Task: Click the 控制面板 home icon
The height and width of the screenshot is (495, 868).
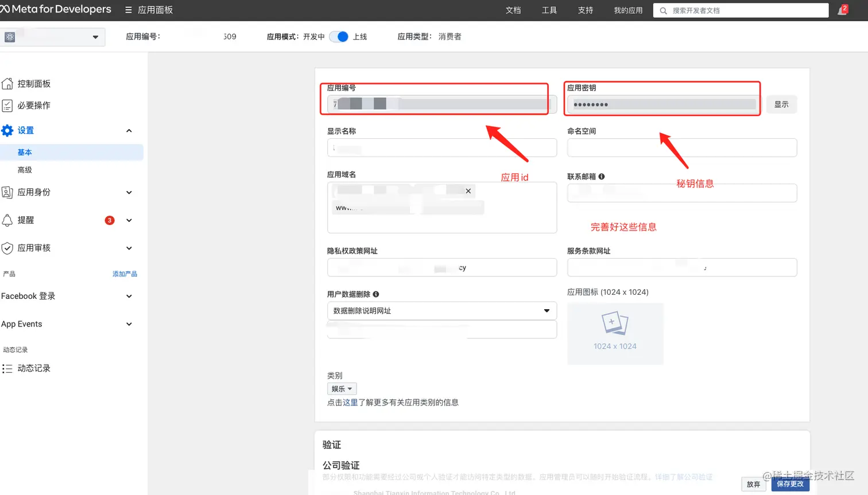Action: click(7, 84)
